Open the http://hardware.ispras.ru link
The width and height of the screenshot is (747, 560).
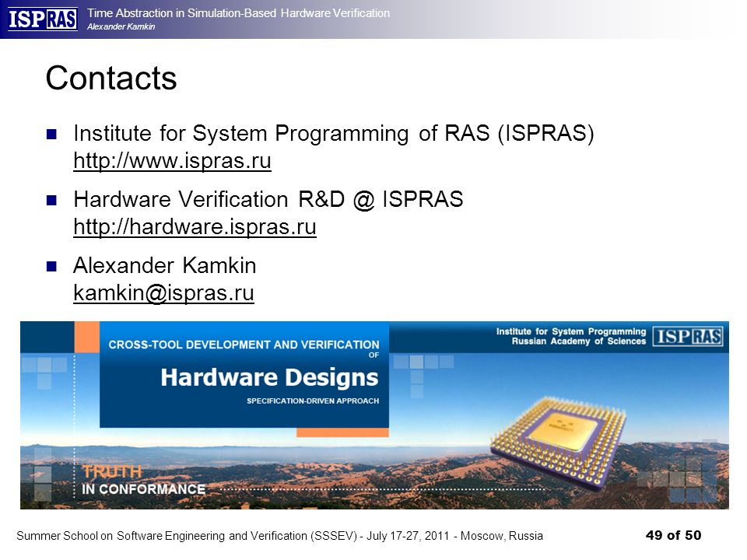pos(195,226)
